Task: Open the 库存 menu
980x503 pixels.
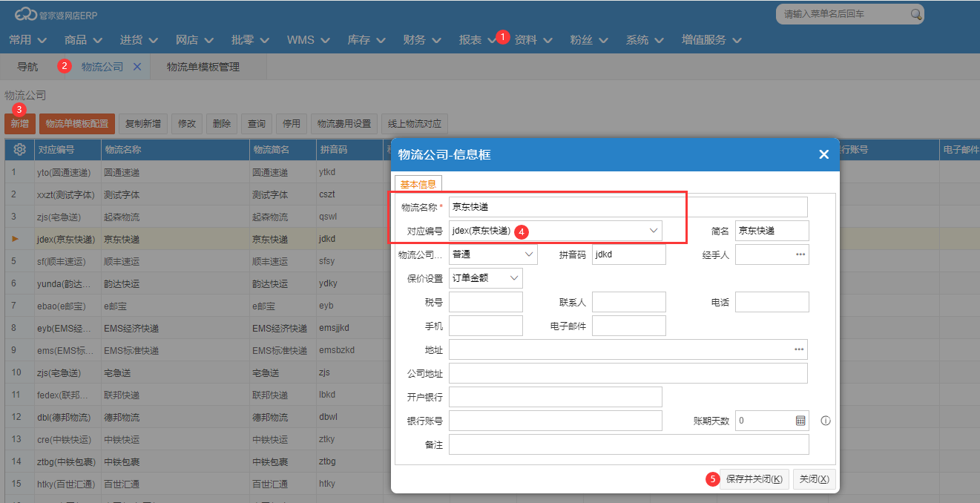Action: point(366,40)
